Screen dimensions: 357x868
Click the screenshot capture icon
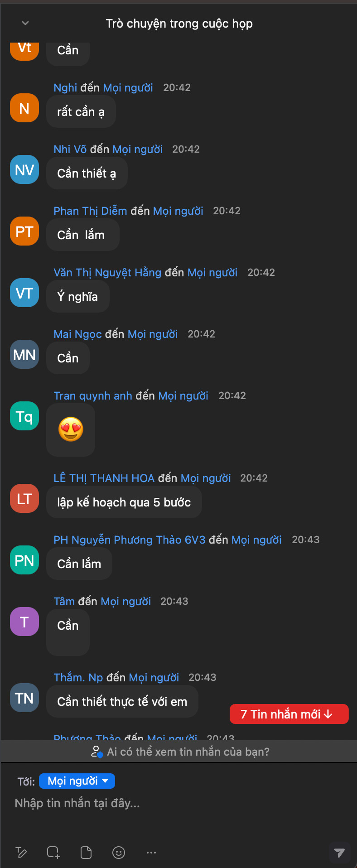(53, 853)
